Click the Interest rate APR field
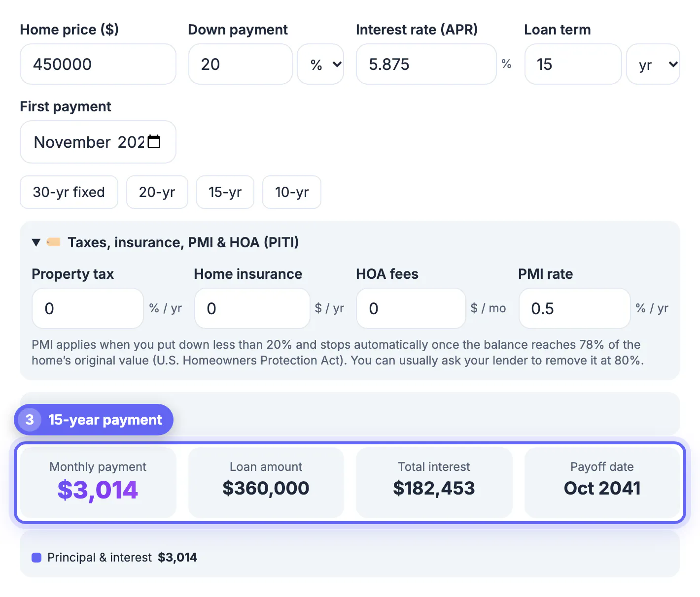Image resolution: width=700 pixels, height=597 pixels. pos(426,64)
